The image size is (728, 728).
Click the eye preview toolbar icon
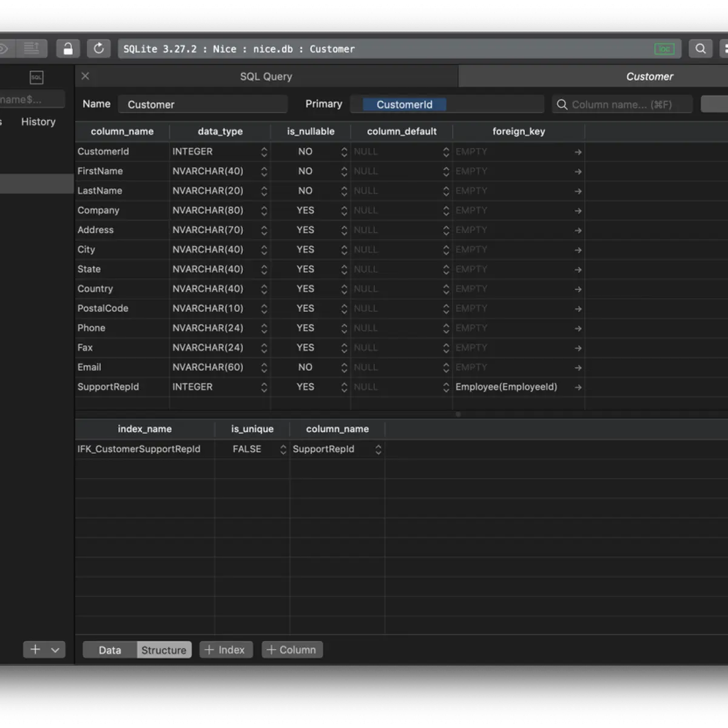(x=4, y=49)
